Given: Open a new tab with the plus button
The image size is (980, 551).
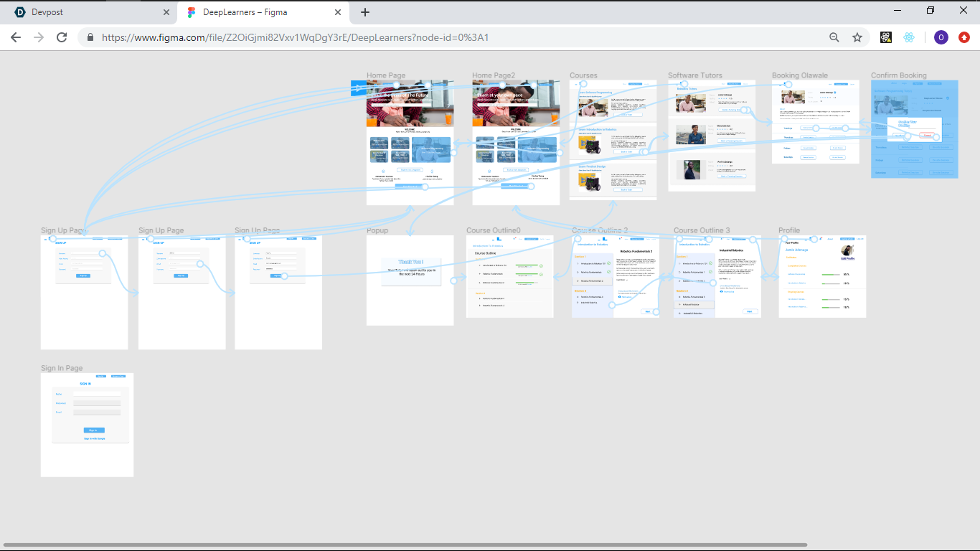Looking at the screenshot, I should (x=365, y=12).
